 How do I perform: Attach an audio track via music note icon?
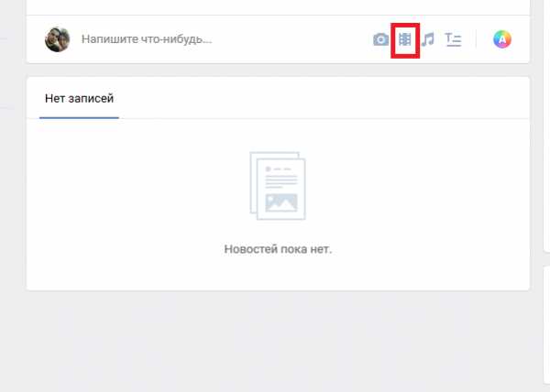click(427, 39)
